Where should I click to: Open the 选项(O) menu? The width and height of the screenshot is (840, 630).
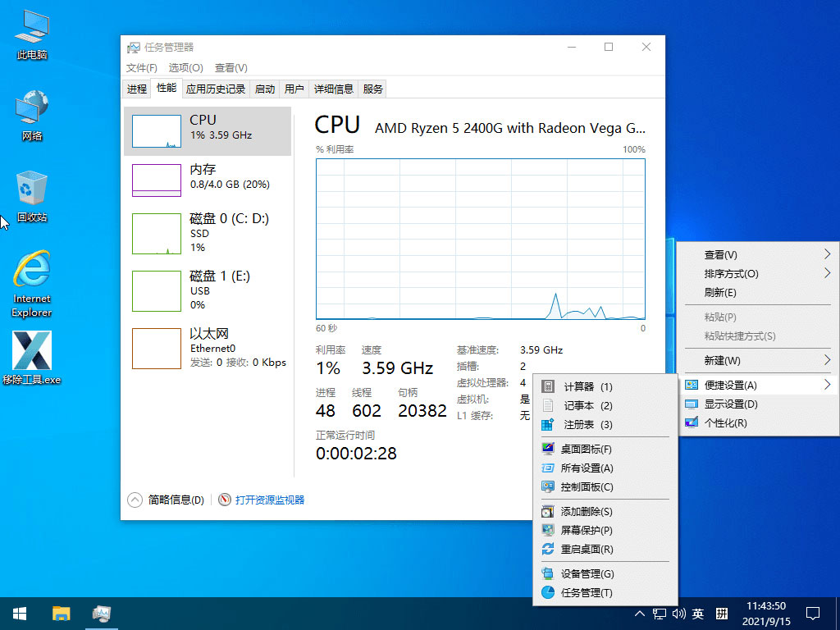[185, 67]
